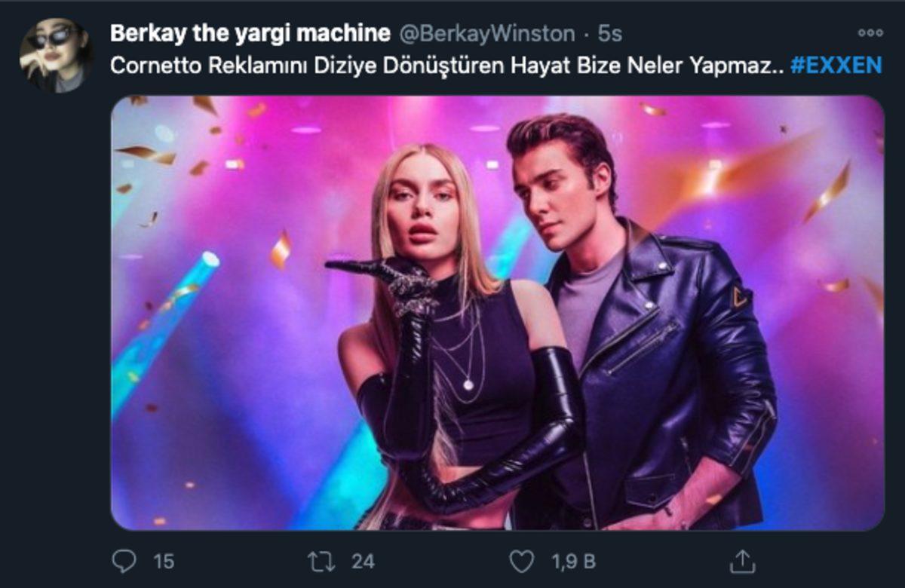The image size is (905, 588).
Task: Click the reply icon on the tweet
Action: click(x=125, y=561)
